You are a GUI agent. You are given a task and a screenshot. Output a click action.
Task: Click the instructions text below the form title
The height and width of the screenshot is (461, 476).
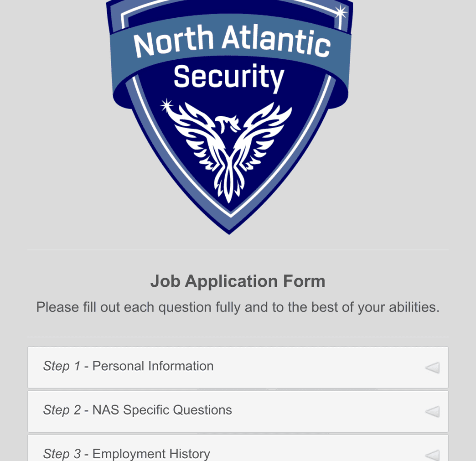(238, 307)
